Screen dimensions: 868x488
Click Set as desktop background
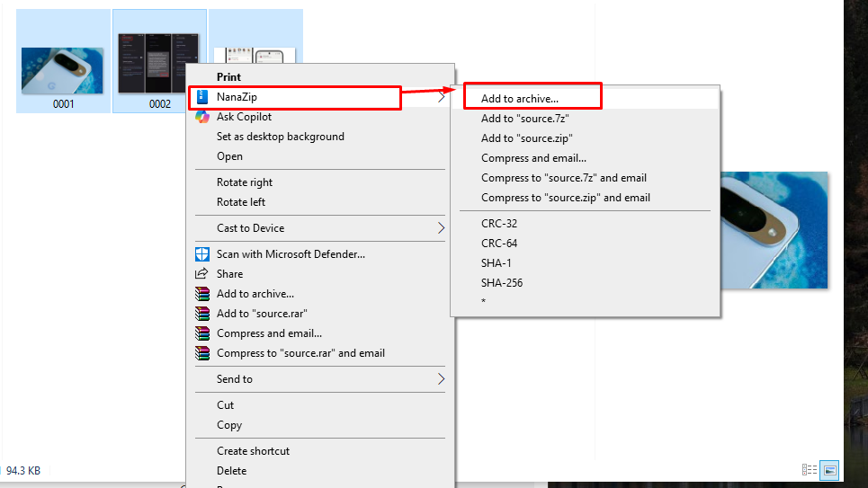[281, 137]
